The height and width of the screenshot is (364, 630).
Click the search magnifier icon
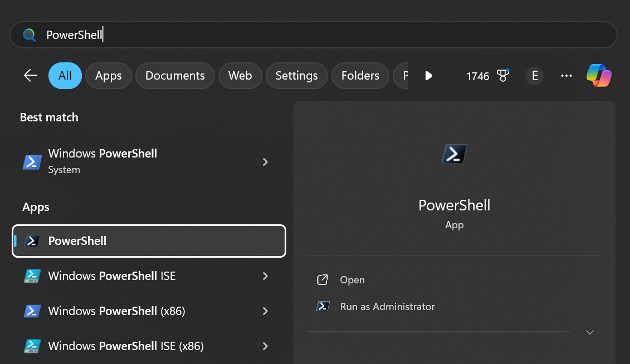[x=30, y=35]
